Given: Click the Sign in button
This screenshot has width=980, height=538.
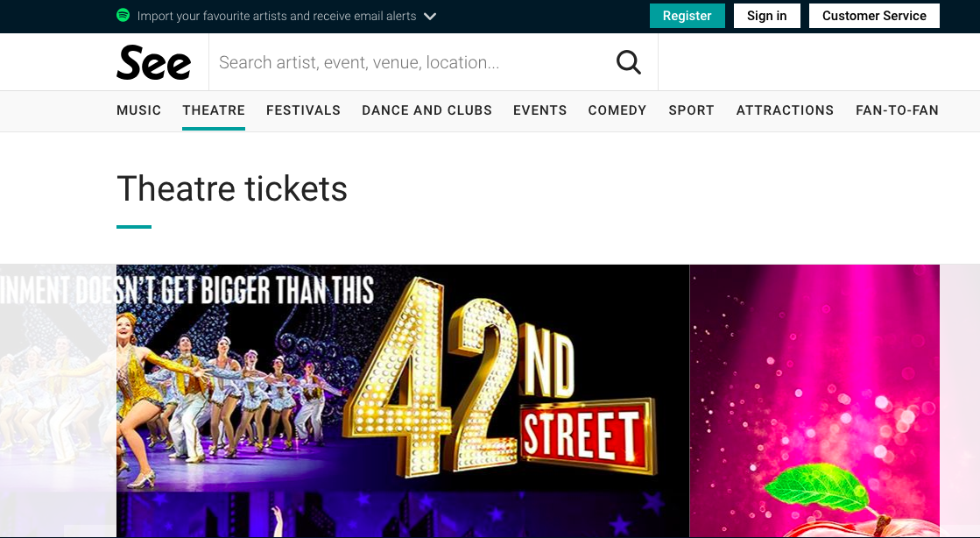Looking at the screenshot, I should (x=767, y=16).
